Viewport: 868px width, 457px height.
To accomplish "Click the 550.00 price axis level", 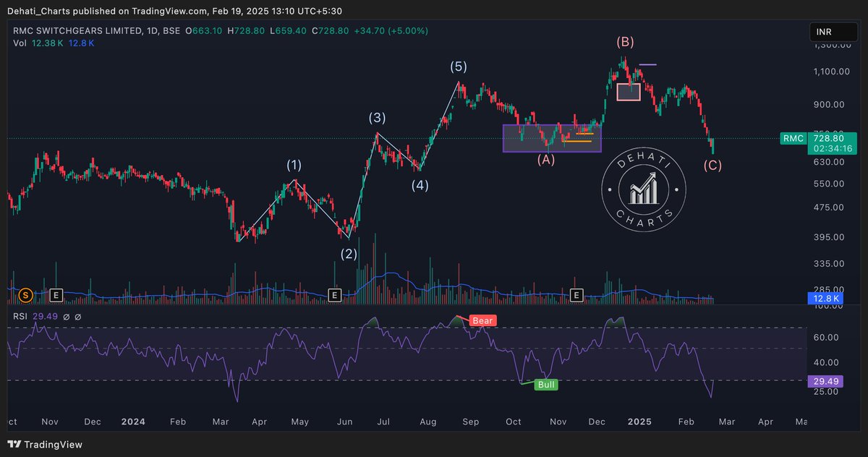I will [x=828, y=184].
